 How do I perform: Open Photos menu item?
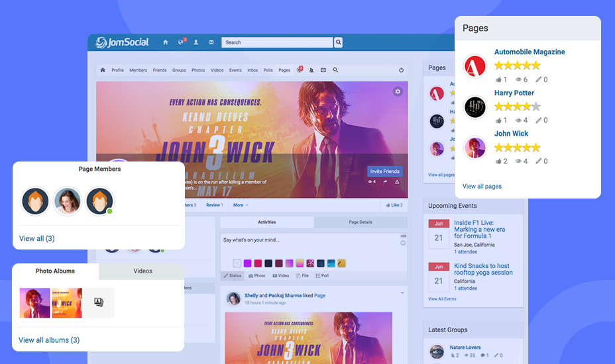[198, 70]
